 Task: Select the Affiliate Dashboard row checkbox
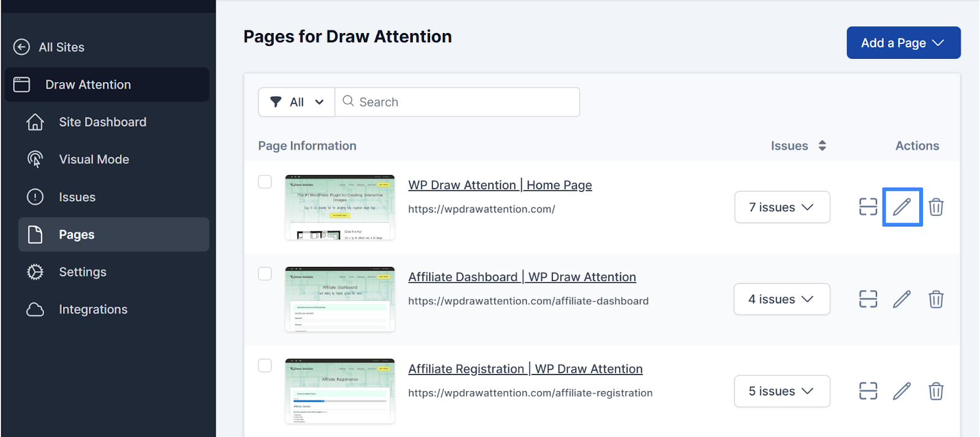click(x=265, y=274)
